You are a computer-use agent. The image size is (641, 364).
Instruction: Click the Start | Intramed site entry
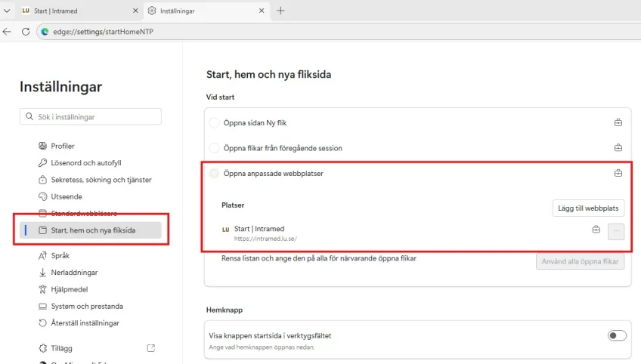pyautogui.click(x=259, y=229)
